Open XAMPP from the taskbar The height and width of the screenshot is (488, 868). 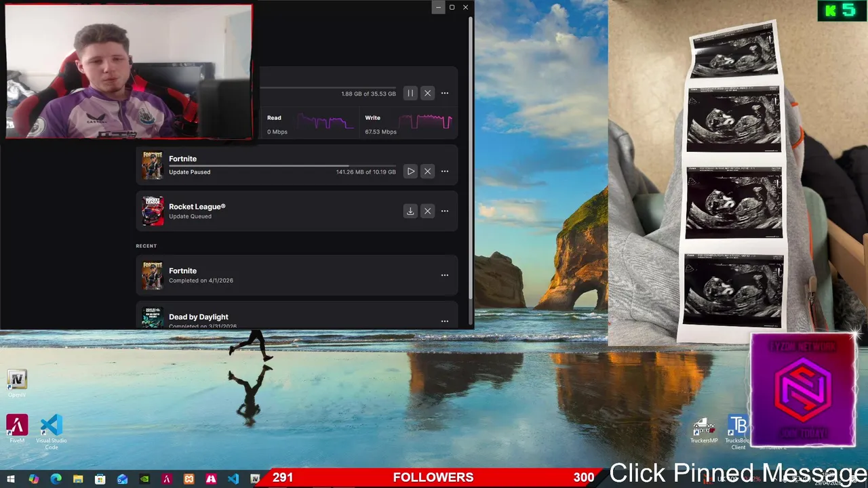[189, 479]
